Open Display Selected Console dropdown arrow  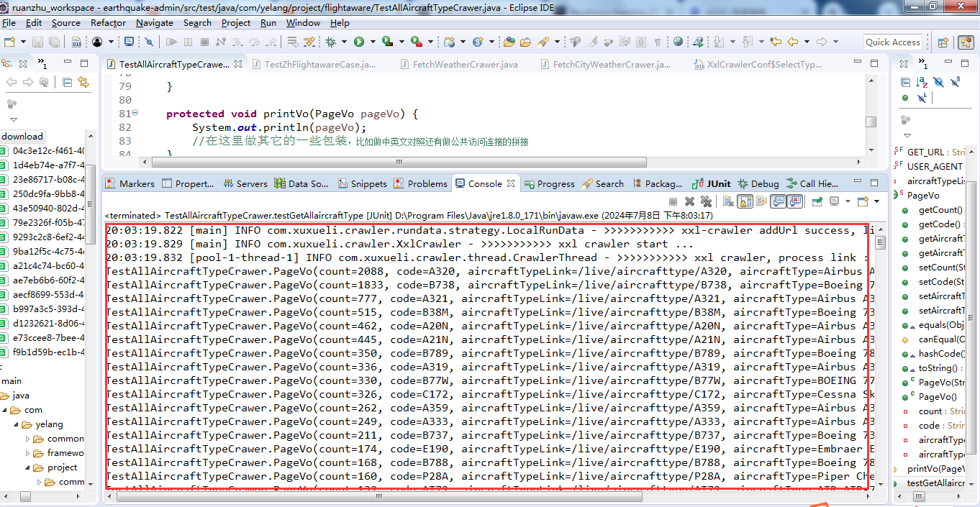tap(848, 201)
